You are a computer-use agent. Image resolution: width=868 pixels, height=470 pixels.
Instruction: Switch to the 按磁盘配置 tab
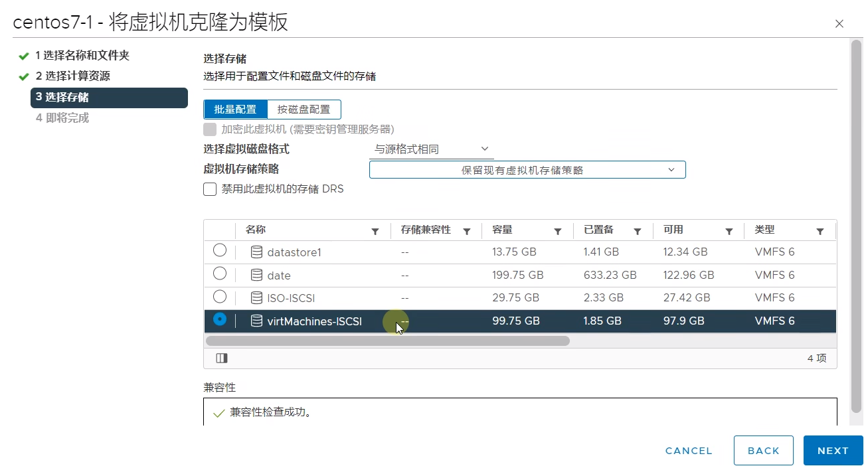click(x=303, y=109)
